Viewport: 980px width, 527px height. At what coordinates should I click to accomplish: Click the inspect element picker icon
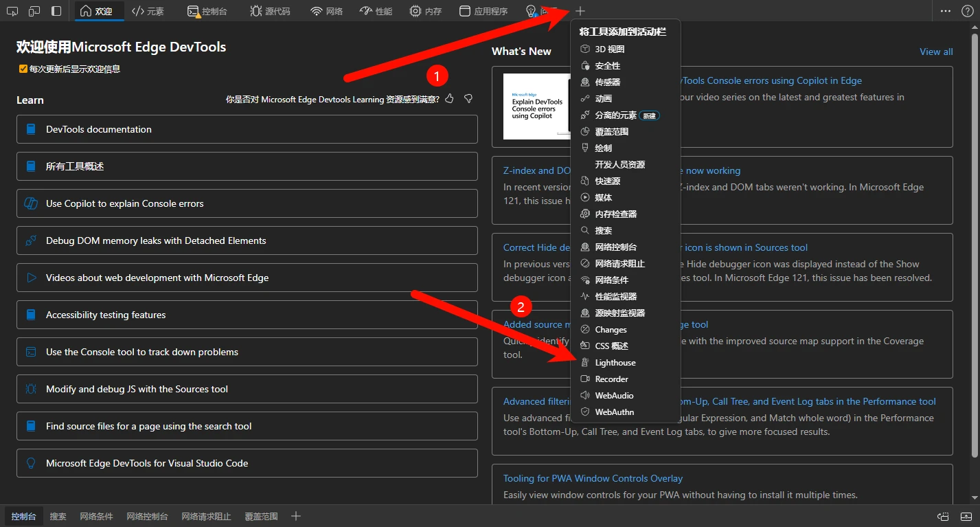tap(12, 11)
